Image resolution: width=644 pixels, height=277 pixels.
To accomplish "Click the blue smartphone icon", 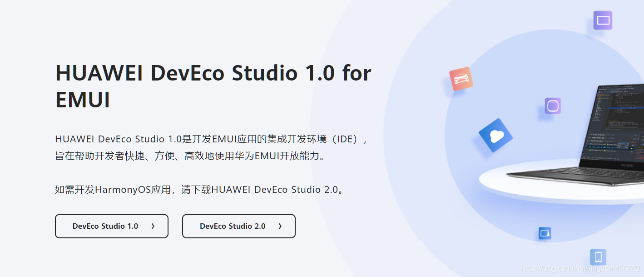I will tap(598, 257).
